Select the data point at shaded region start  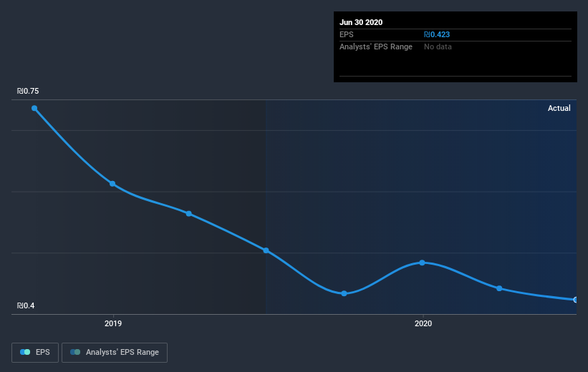[266, 250]
